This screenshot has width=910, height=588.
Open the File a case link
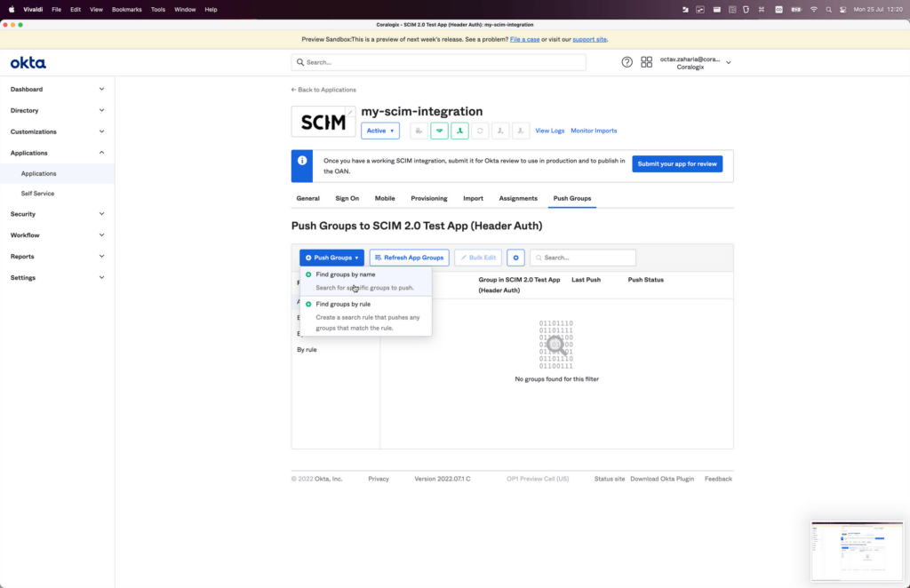point(524,39)
